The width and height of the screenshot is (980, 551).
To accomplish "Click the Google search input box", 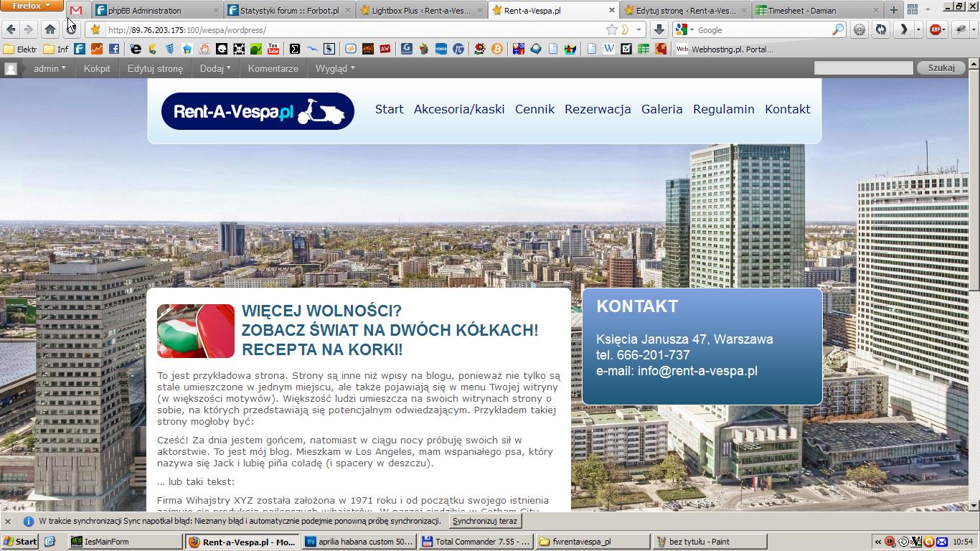I will click(x=763, y=30).
